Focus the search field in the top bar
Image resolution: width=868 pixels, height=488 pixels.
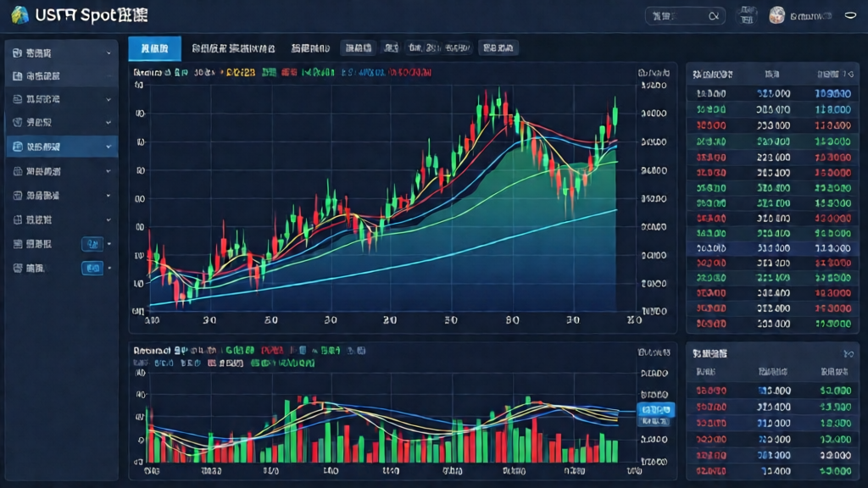coord(685,16)
